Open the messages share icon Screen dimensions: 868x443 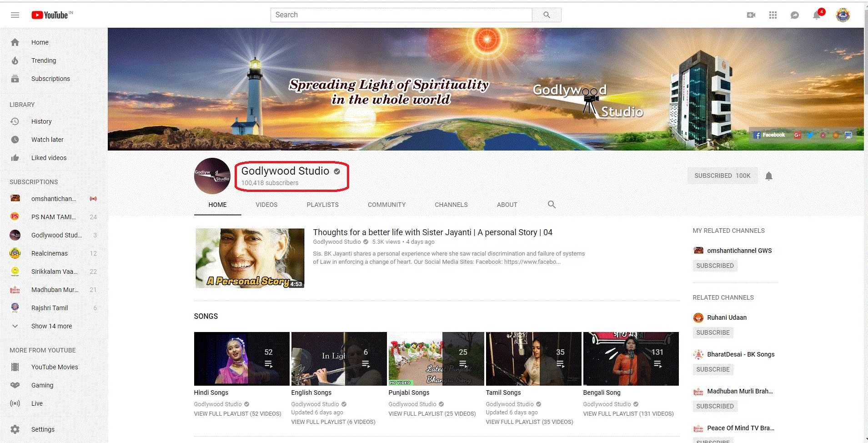[795, 15]
